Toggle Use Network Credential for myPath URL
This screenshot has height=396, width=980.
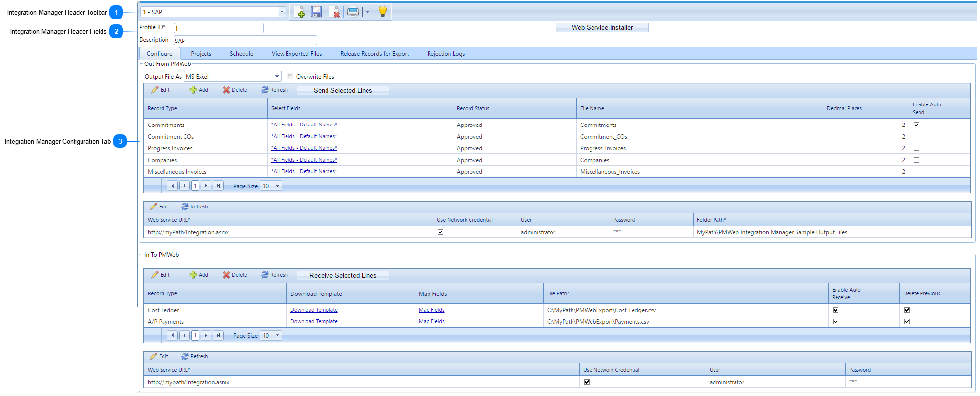coord(440,232)
